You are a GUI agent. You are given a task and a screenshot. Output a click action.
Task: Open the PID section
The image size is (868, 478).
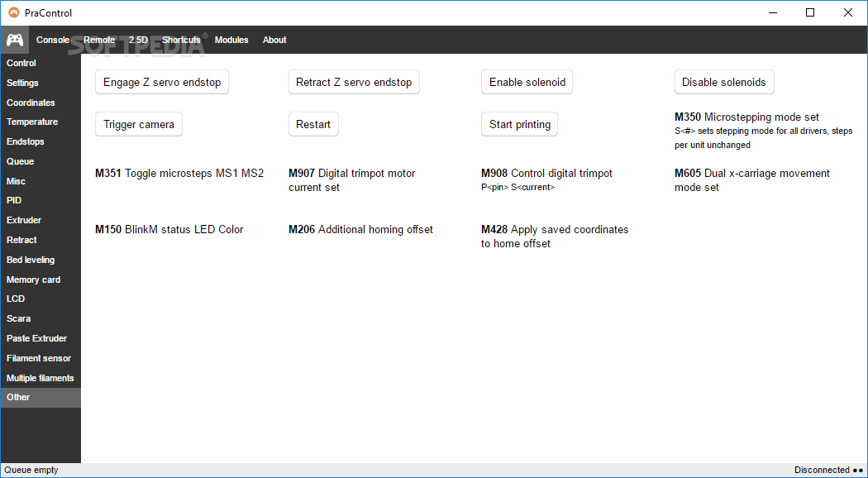pyautogui.click(x=41, y=200)
